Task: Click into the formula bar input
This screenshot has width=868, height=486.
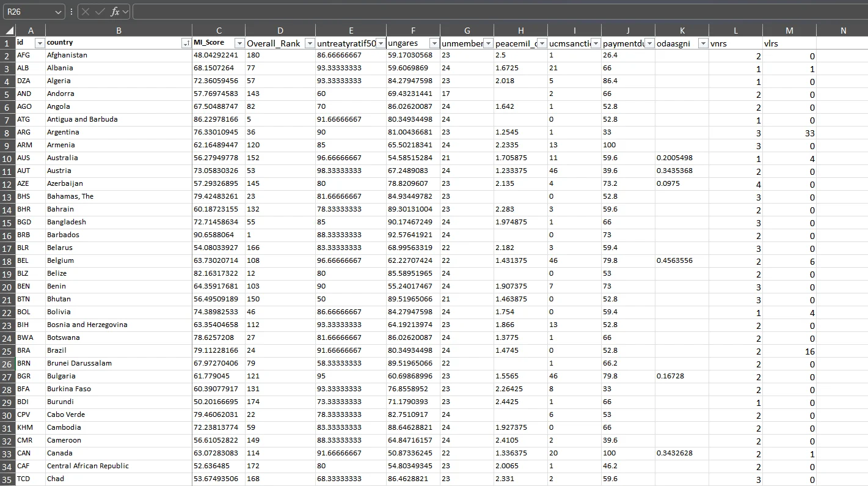Action: click(489, 12)
